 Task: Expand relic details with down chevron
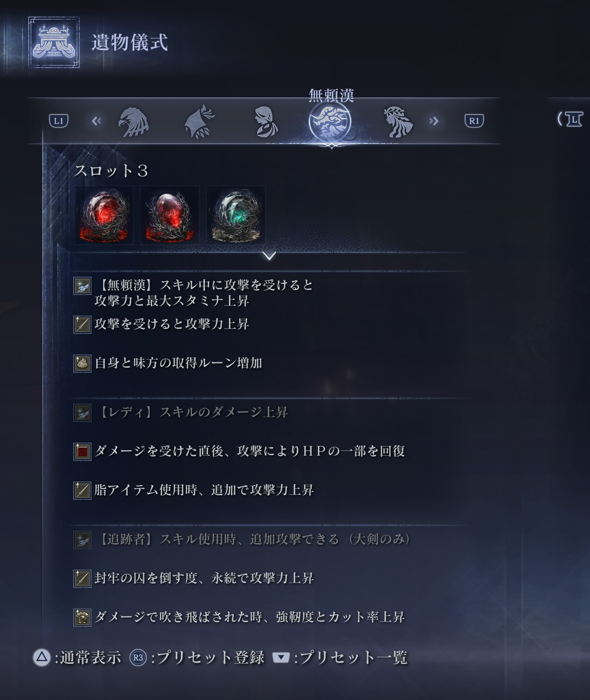(269, 255)
